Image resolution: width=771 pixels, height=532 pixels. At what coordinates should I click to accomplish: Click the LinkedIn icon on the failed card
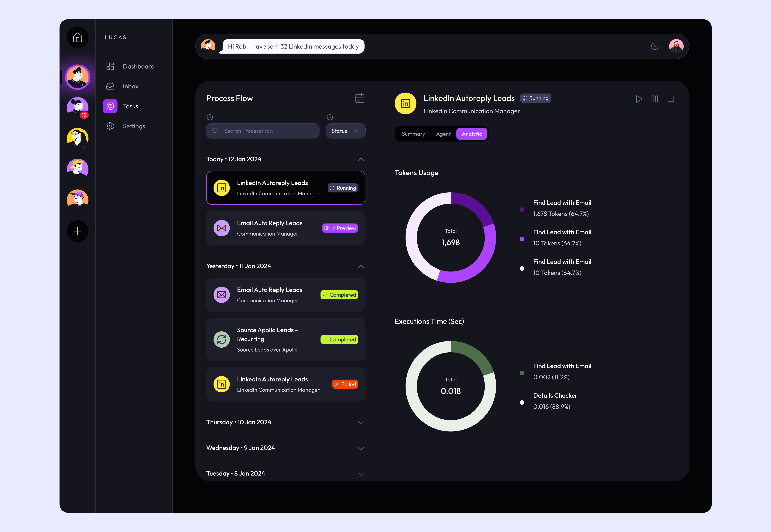coord(222,384)
